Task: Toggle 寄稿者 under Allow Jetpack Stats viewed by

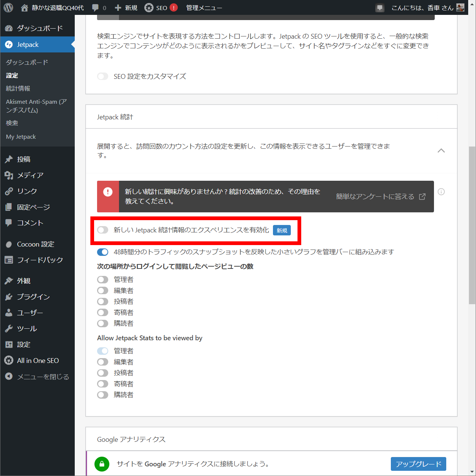Action: [x=103, y=384]
